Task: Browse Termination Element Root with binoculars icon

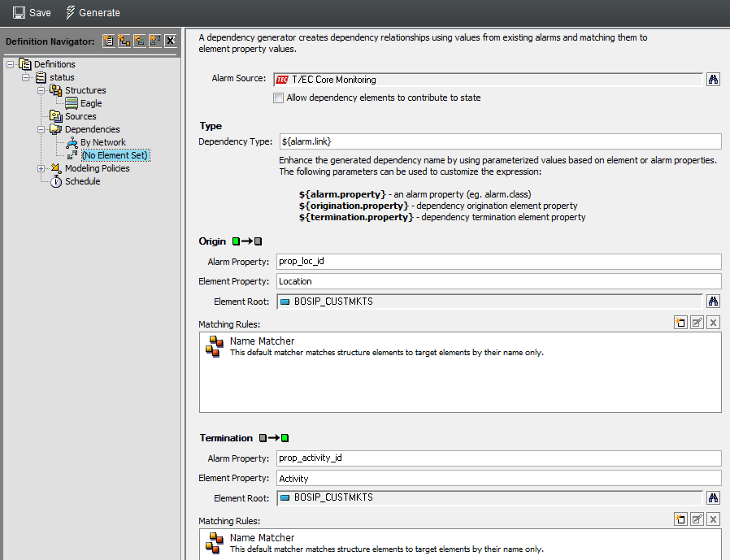Action: 713,498
